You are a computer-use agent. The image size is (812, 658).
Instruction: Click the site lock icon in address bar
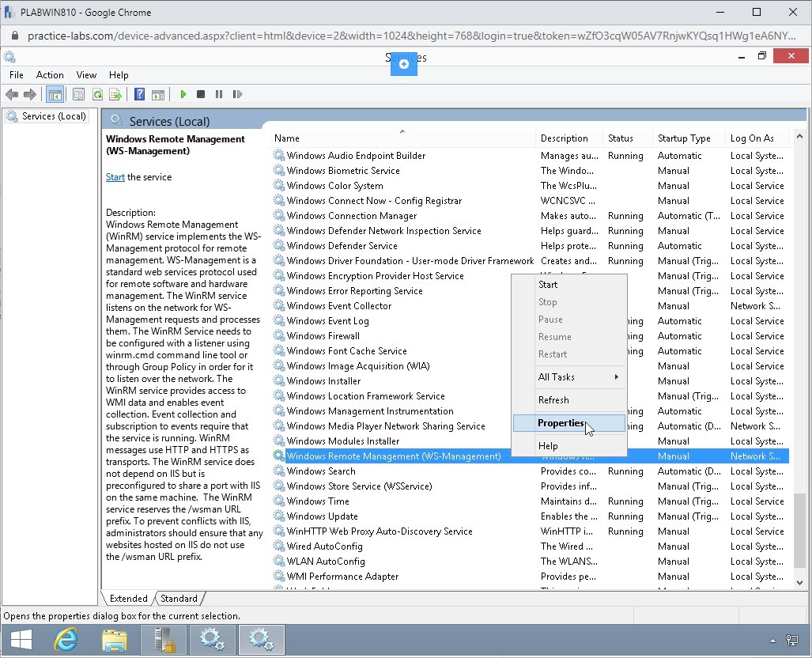coord(15,36)
